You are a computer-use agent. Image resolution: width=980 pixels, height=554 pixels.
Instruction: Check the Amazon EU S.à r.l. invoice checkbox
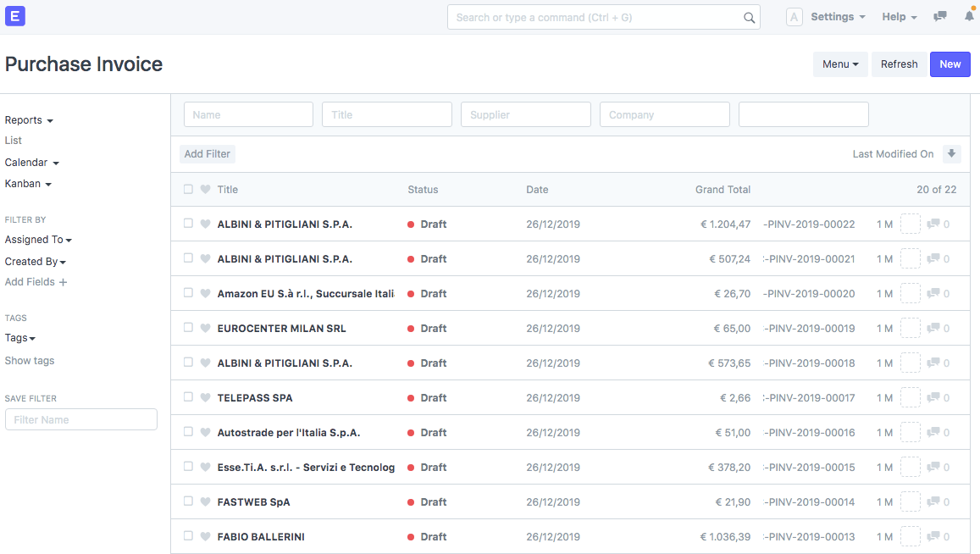[188, 294]
